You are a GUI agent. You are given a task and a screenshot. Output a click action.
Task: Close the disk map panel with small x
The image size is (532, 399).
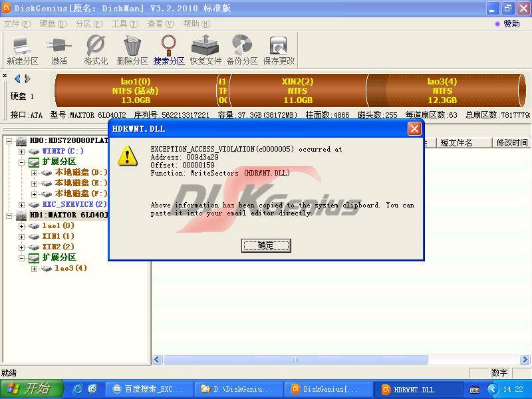5,75
